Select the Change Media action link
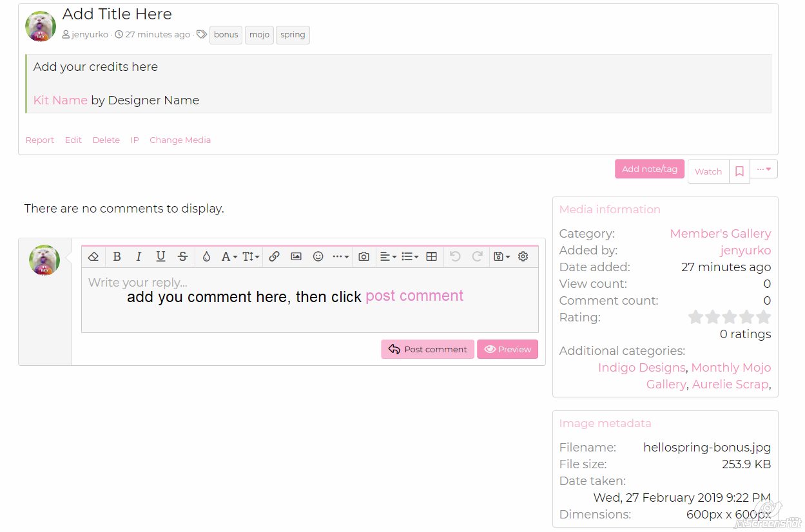 coord(180,140)
